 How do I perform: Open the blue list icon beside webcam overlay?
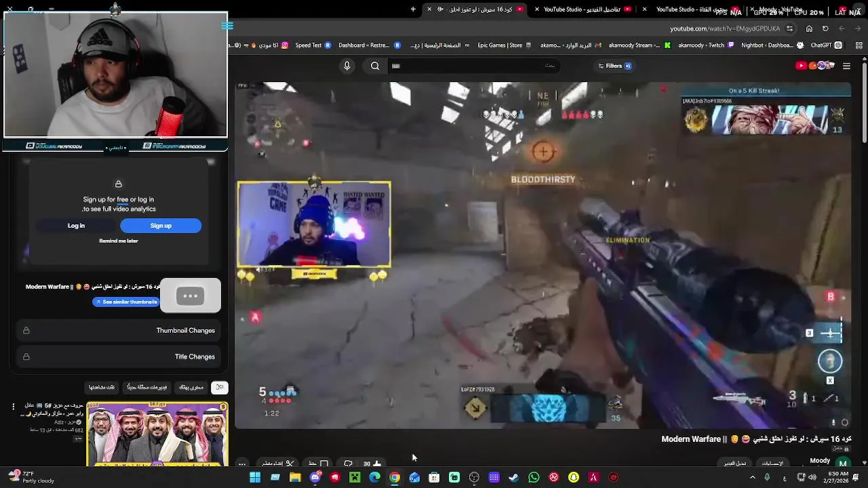[x=227, y=26]
